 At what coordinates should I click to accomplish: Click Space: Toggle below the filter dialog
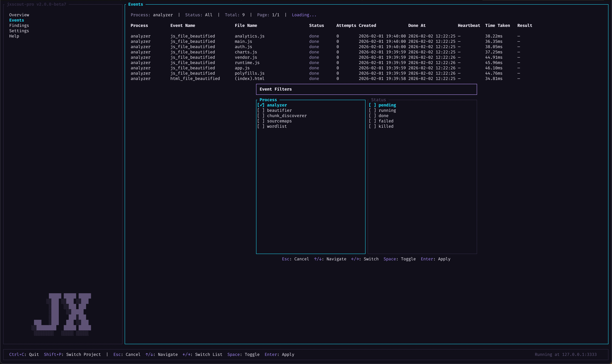coord(399,259)
